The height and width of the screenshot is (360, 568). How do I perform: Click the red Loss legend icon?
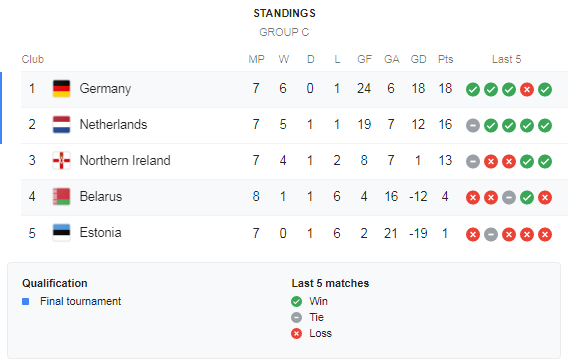tap(296, 334)
